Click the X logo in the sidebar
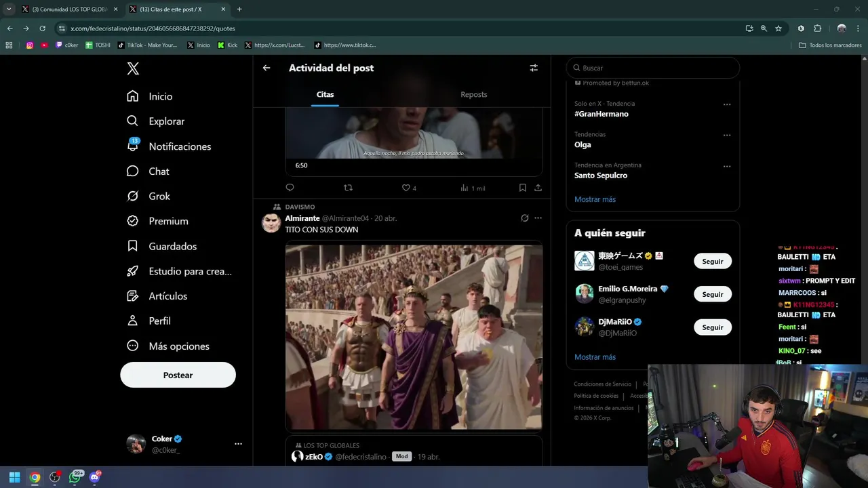868x488 pixels. (x=133, y=68)
